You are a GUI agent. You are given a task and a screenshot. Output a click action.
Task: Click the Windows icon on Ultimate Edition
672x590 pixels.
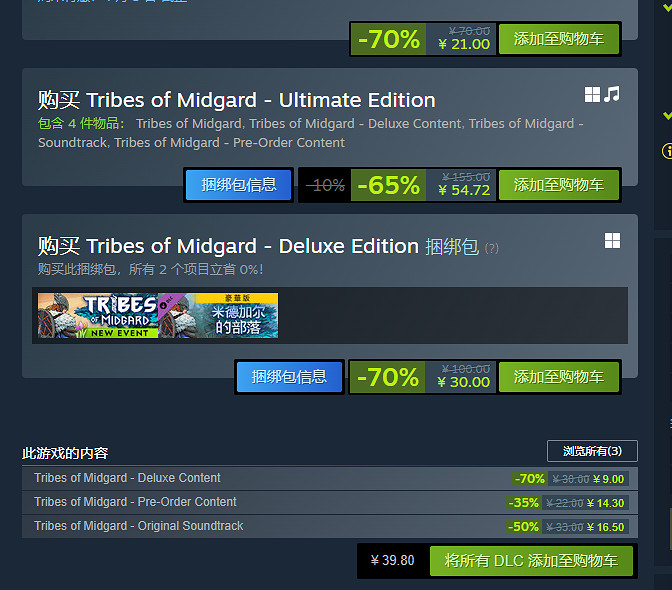[x=593, y=95]
